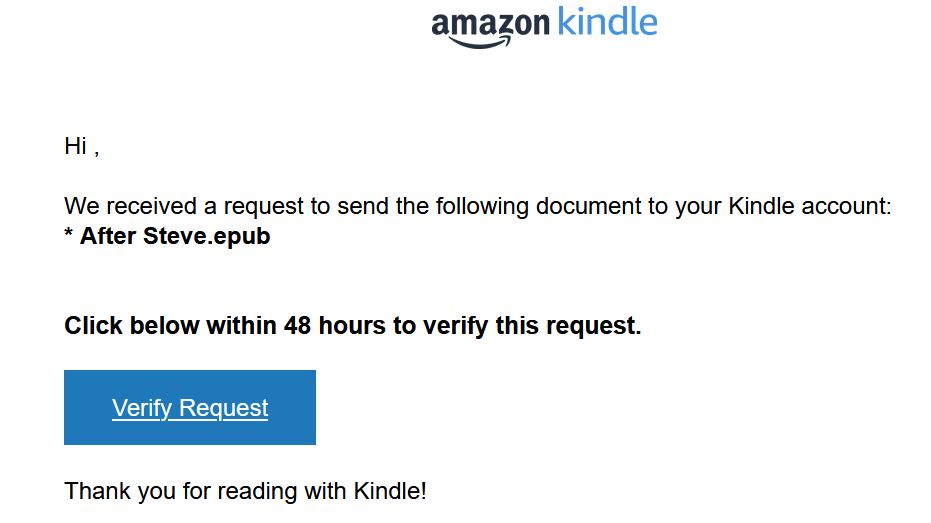Screen dimensions: 931x523
Task: Select the "After Steve.epub" file name
Action: coord(175,237)
